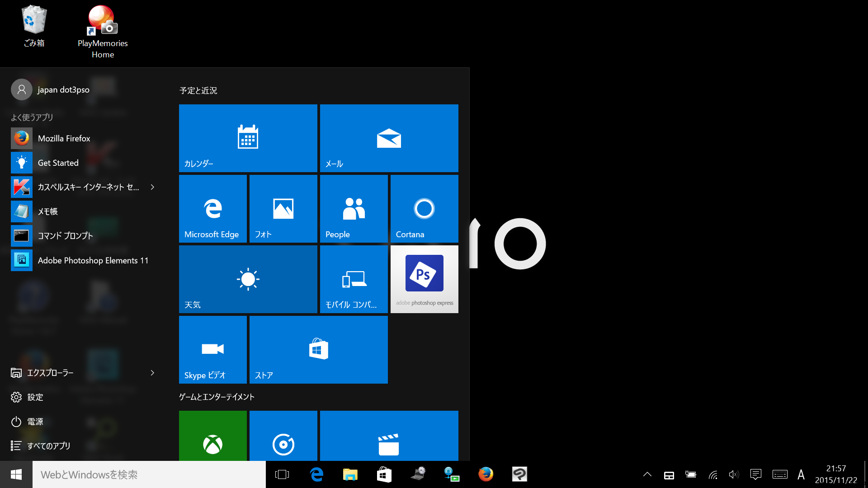This screenshot has width=868, height=488.
Task: Open the Action Center notification icon
Action: point(755,474)
